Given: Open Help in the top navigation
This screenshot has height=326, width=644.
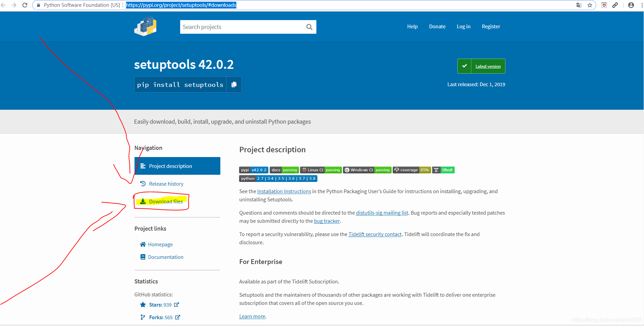Looking at the screenshot, I should coord(412,27).
